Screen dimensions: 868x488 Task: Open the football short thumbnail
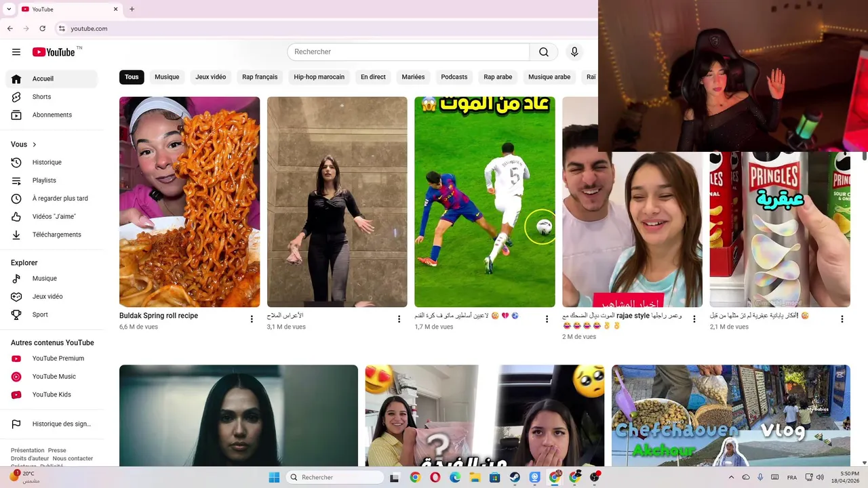(485, 202)
